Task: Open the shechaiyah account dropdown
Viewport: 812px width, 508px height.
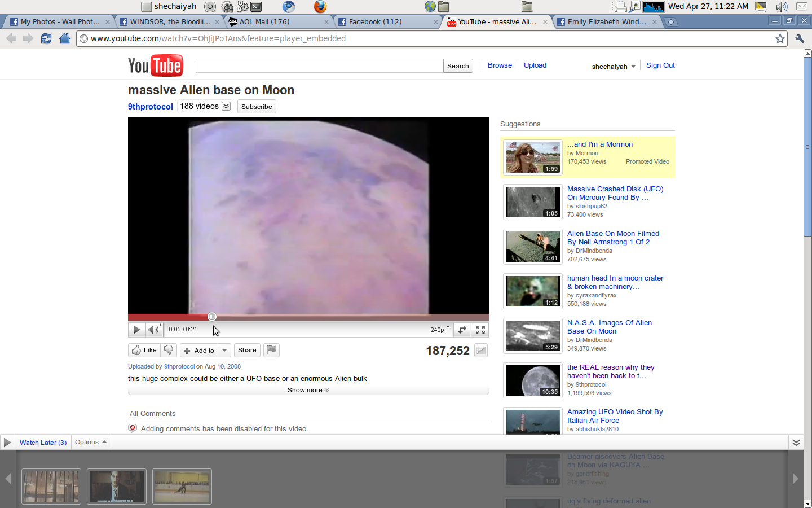Action: click(x=614, y=67)
